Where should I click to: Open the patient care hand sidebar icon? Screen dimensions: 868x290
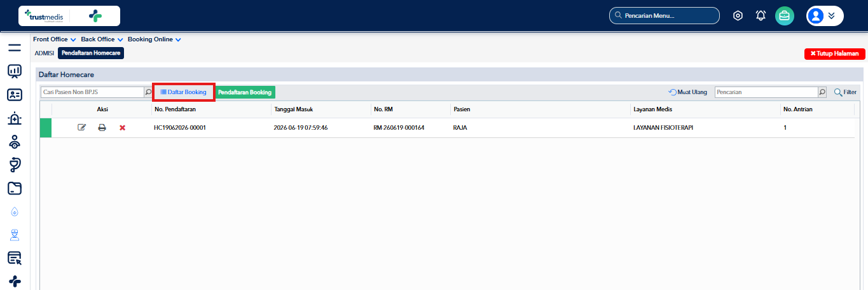[15, 142]
